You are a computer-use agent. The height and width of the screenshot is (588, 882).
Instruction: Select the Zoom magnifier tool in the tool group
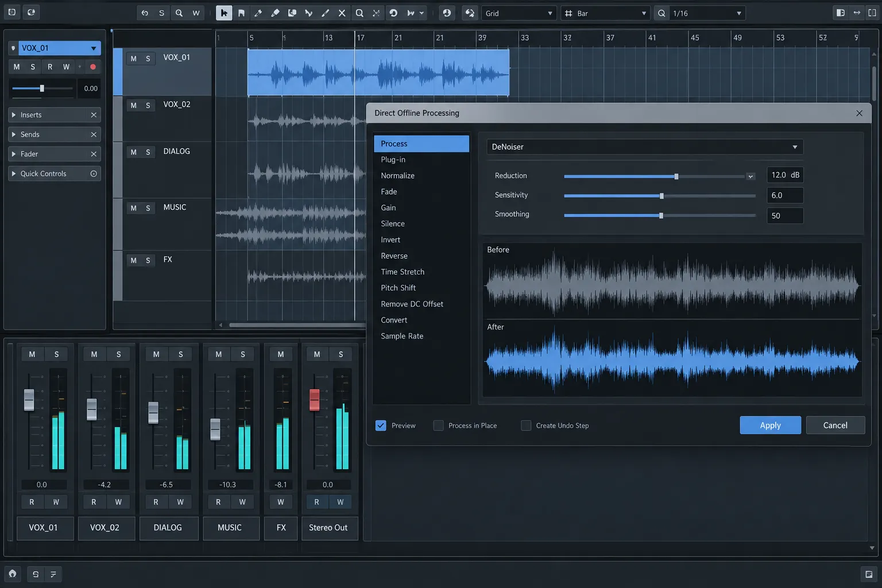(359, 13)
